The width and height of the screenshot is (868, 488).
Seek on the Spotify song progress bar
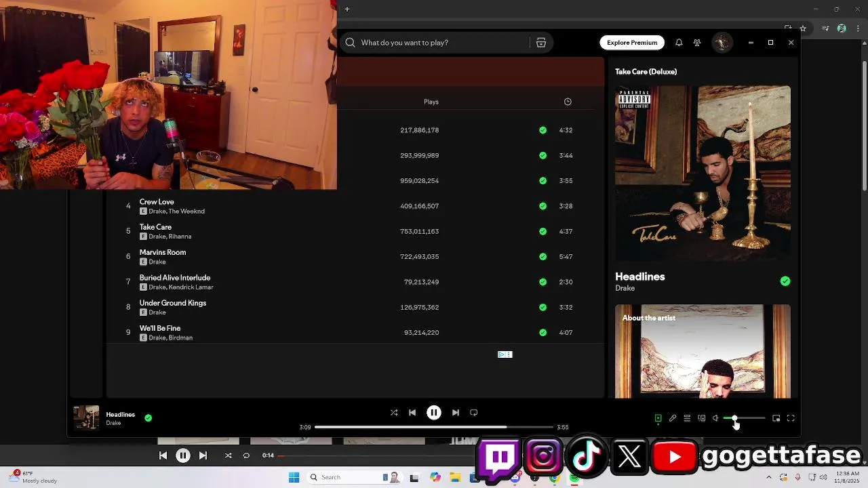434,427
